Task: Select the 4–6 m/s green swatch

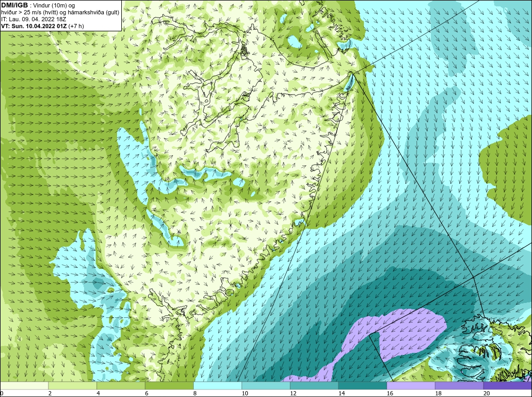Action: click(121, 385)
